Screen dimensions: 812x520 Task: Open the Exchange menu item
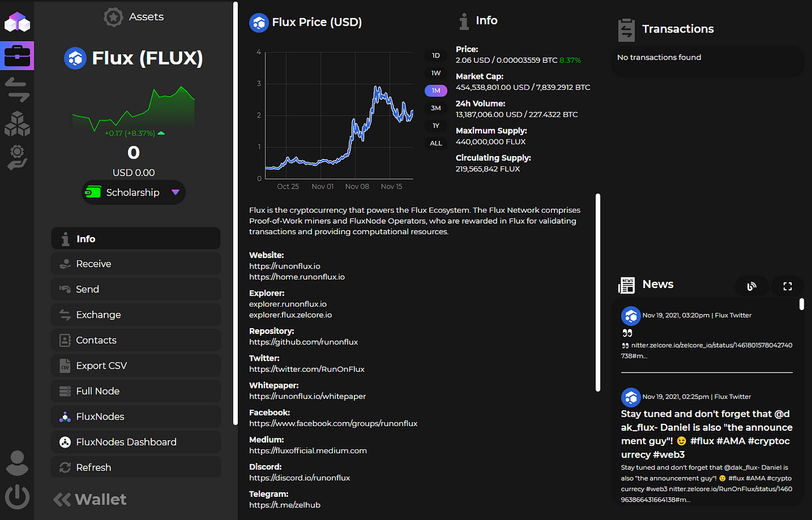coord(136,315)
